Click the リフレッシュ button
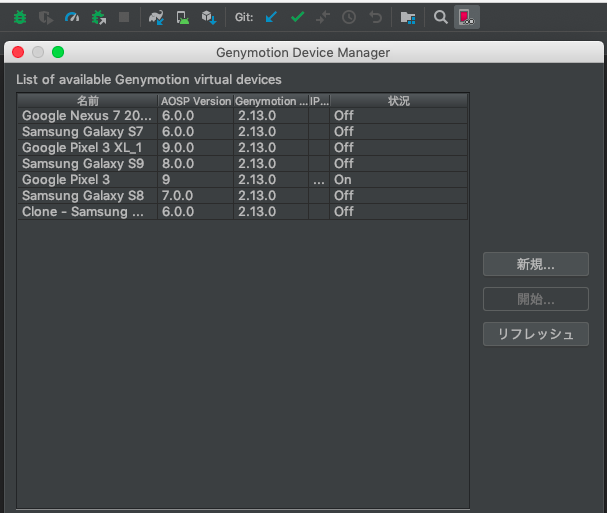This screenshot has height=513, width=607. coord(536,334)
